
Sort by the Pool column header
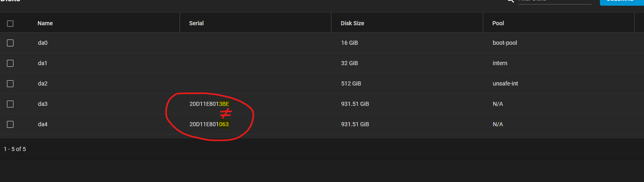tap(498, 23)
